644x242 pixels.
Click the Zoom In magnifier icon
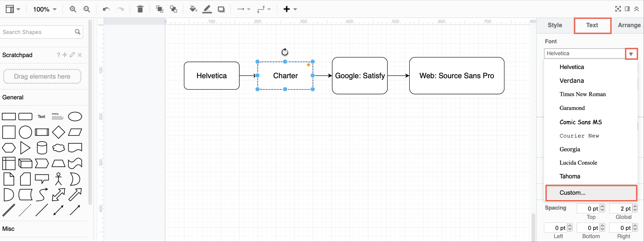73,9
